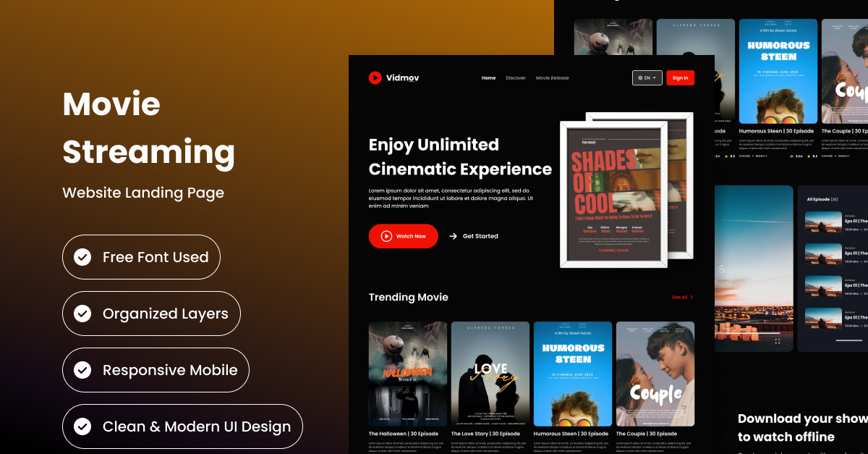The width and height of the screenshot is (868, 454).
Task: Click the arrow icon beside Get Started
Action: pos(454,236)
